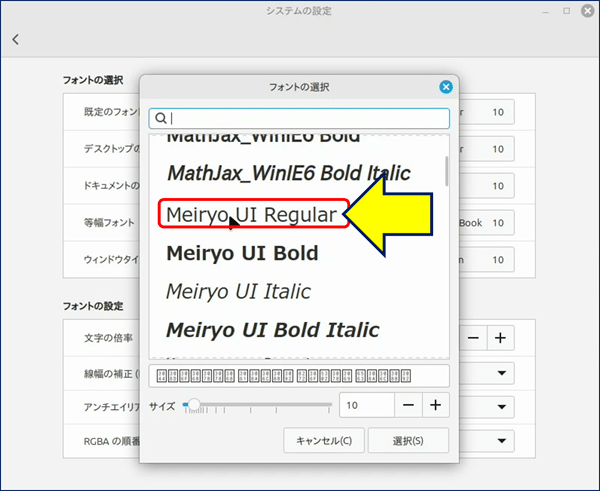
Task: Go back with the header back arrow
Action: point(16,39)
